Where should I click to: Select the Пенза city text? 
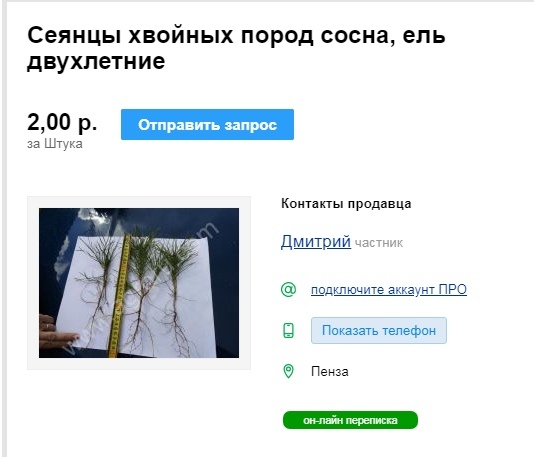(x=329, y=372)
